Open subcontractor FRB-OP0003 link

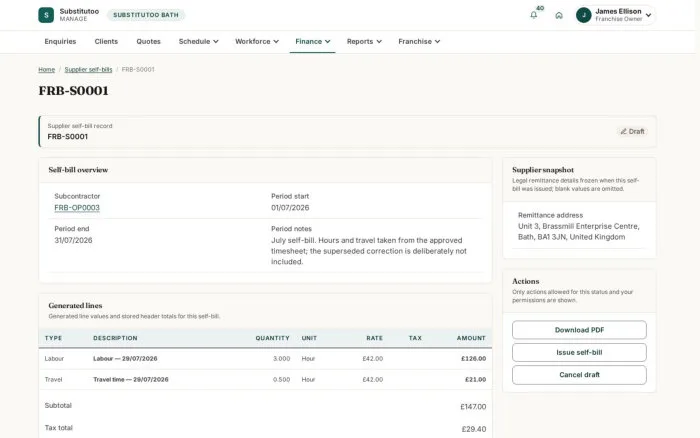coord(77,208)
